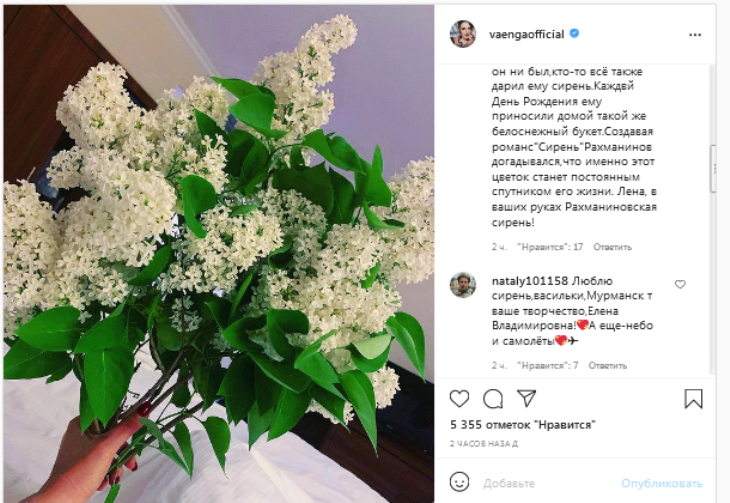Image resolution: width=730 pixels, height=503 pixels.
Task: Open three-dot more options menu
Action: pos(695,35)
